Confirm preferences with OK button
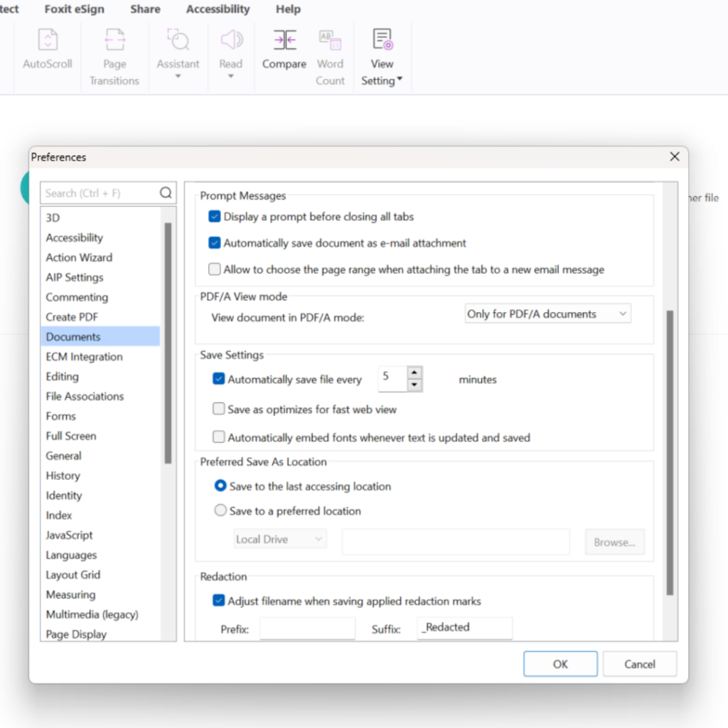This screenshot has width=728, height=728. (560, 663)
